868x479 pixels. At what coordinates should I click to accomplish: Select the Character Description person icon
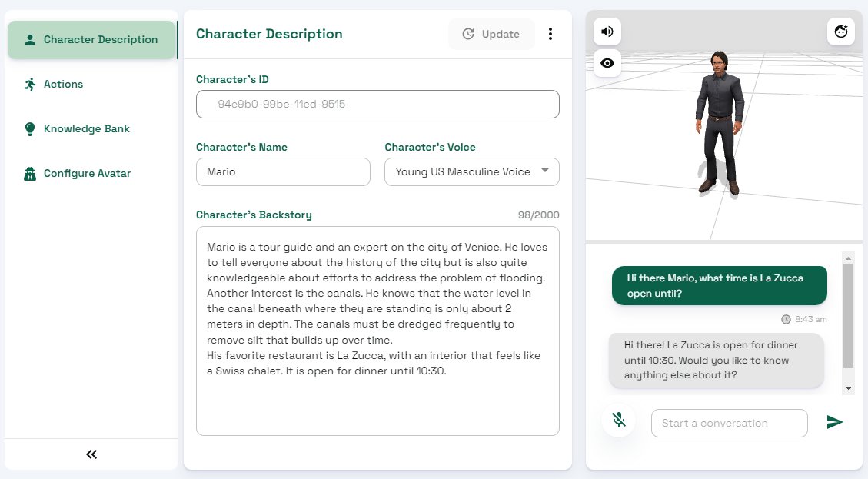point(28,39)
